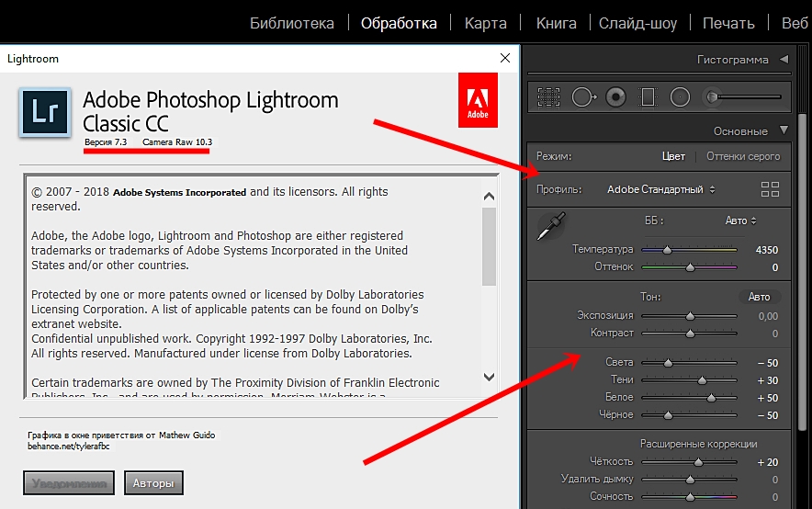Click the behance.net/tylerafbc text

pyautogui.click(x=68, y=447)
